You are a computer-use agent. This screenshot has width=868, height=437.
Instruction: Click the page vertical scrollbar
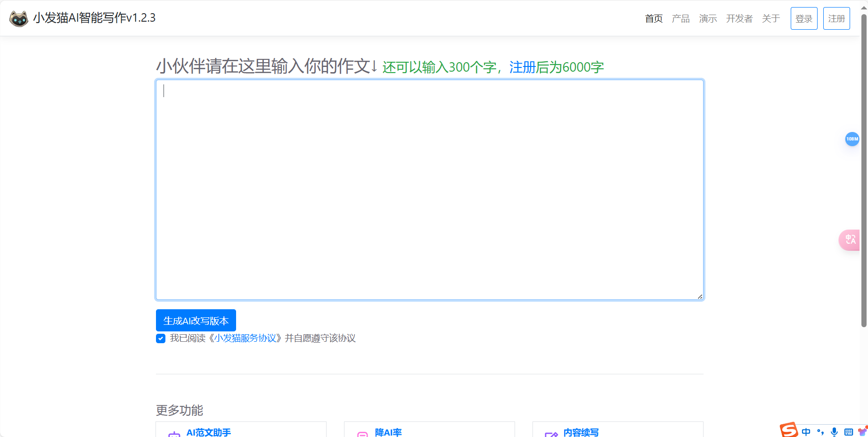(864, 170)
